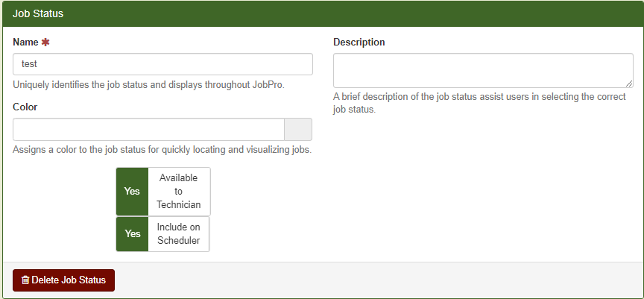Click inside the Description text area
The image size is (644, 299).
tap(483, 70)
